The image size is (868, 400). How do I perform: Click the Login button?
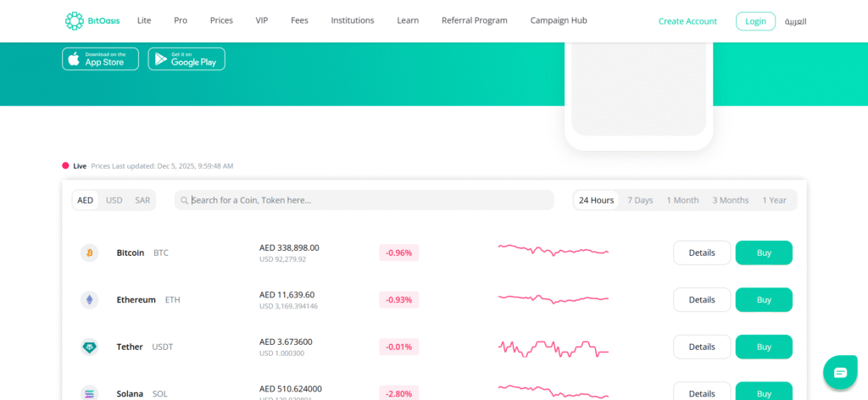click(x=755, y=21)
